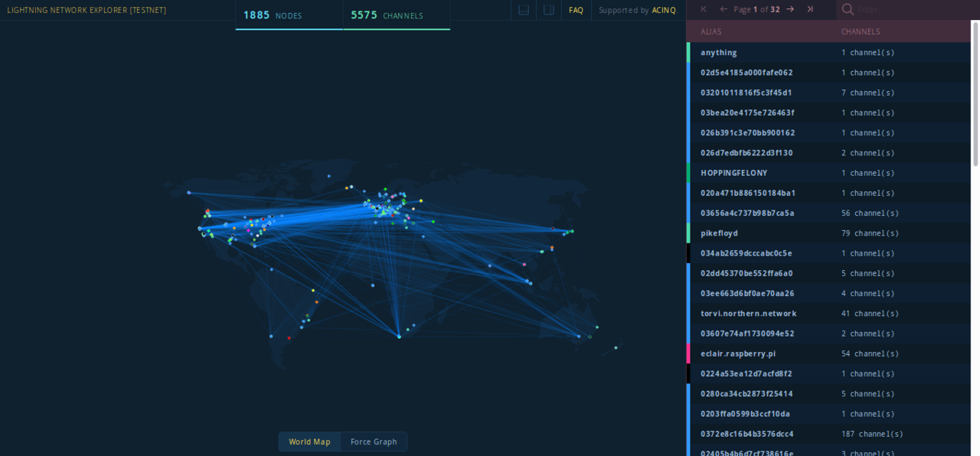Open the ACINQ supporter link
The height and width of the screenshot is (456, 980).
pyautogui.click(x=664, y=10)
